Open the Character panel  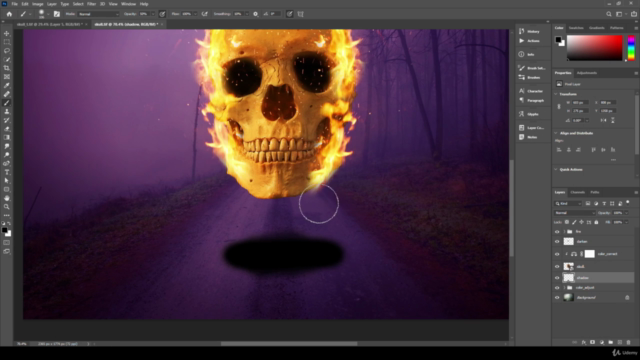(531, 91)
